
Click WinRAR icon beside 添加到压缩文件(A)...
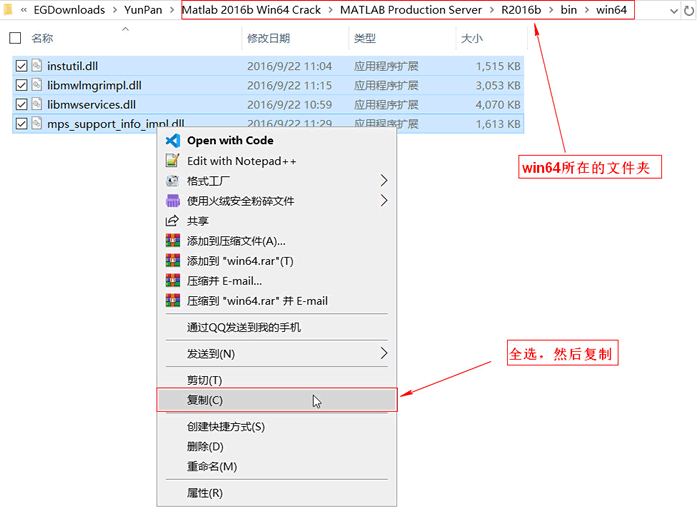click(x=173, y=241)
